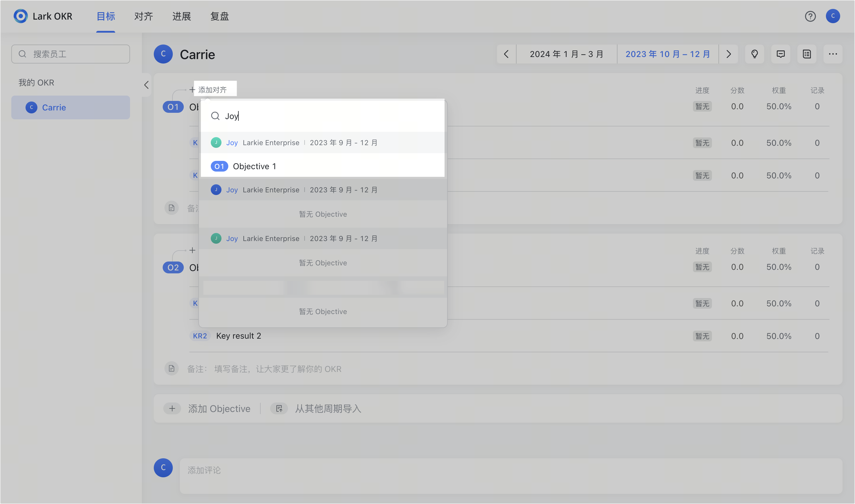The width and height of the screenshot is (855, 504).
Task: Click the import from other period icon
Action: click(279, 408)
